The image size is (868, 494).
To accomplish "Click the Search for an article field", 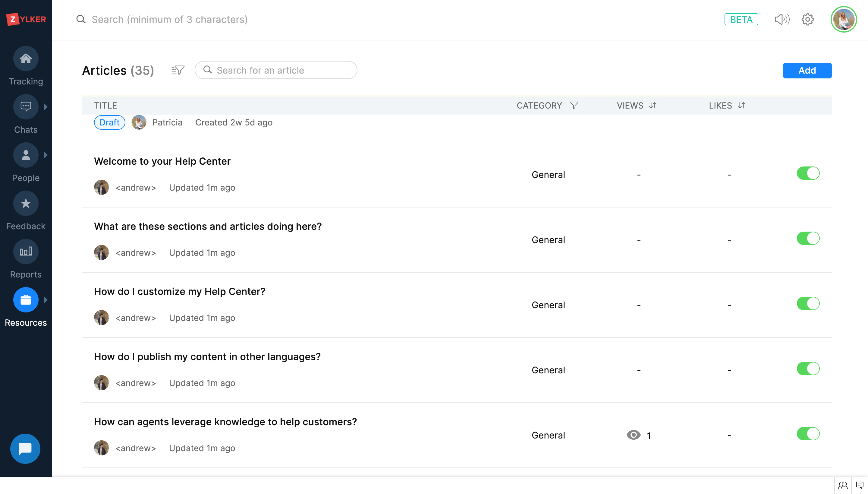I will tap(281, 70).
